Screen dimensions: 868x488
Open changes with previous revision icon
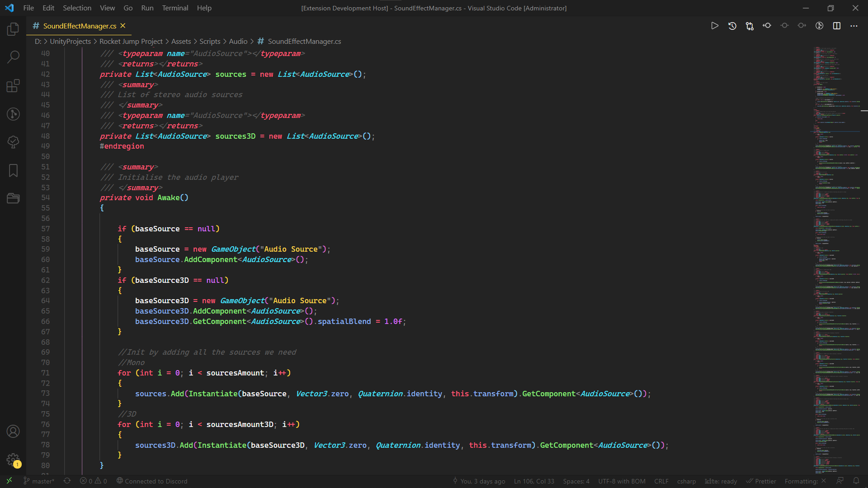coord(767,26)
